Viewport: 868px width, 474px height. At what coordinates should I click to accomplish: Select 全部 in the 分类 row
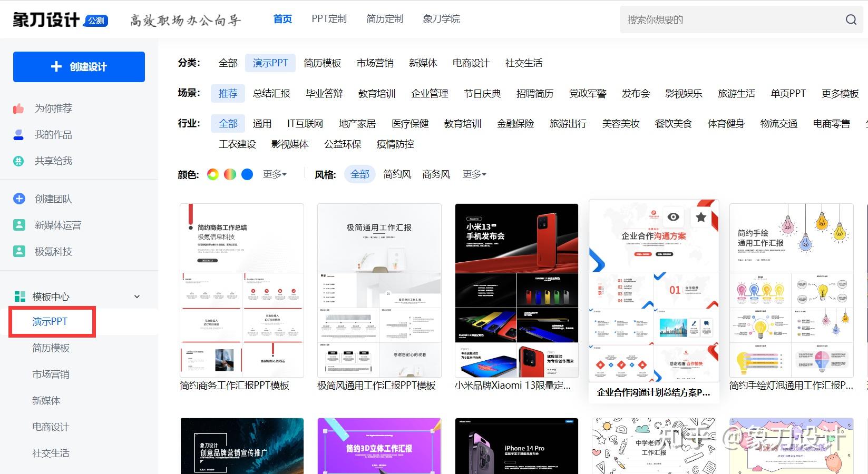pyautogui.click(x=228, y=63)
